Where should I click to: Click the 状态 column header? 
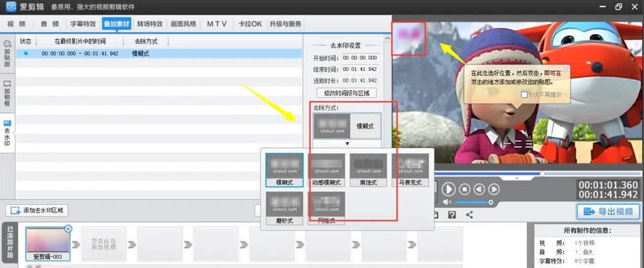point(26,41)
